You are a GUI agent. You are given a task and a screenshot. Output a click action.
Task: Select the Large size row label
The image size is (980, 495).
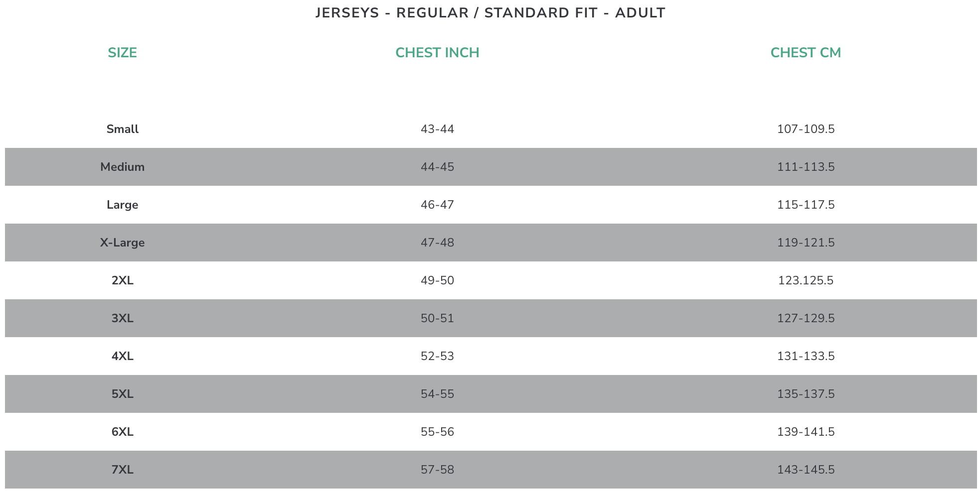123,205
